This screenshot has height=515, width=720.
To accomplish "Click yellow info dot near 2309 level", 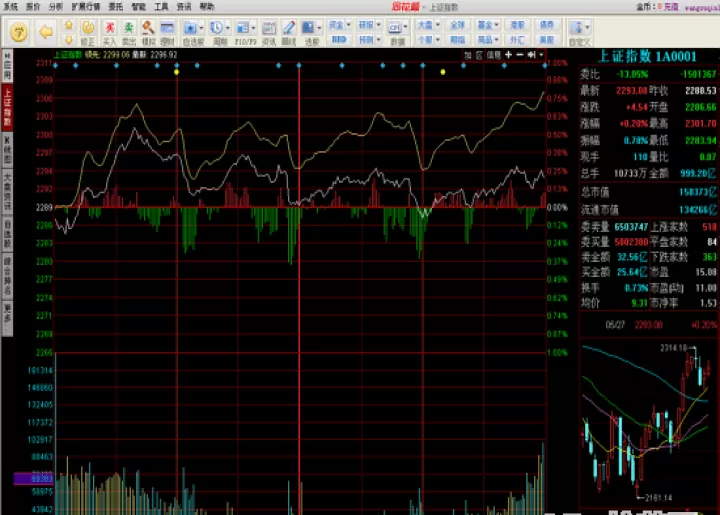I will (x=176, y=72).
